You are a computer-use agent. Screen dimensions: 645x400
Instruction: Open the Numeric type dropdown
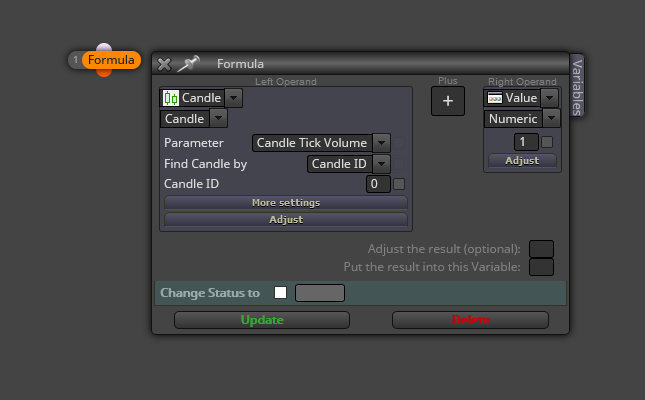(551, 119)
